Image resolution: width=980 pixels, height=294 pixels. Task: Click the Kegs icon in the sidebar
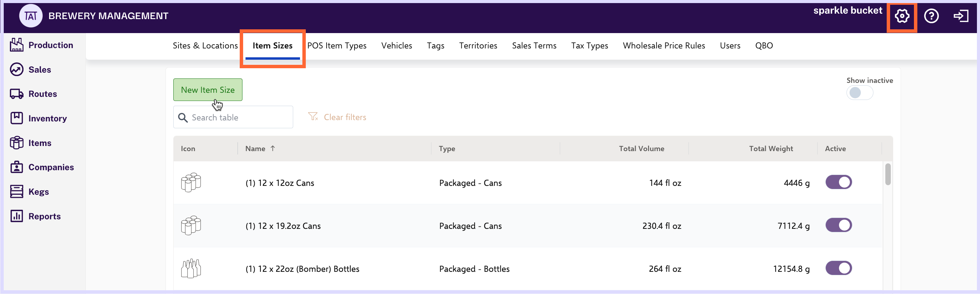pyautogui.click(x=17, y=192)
